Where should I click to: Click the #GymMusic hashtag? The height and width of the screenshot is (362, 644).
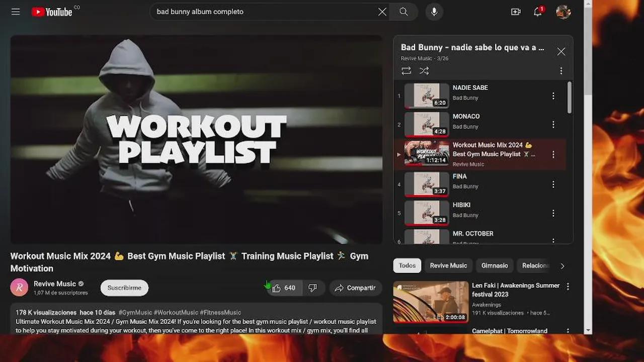point(135,313)
